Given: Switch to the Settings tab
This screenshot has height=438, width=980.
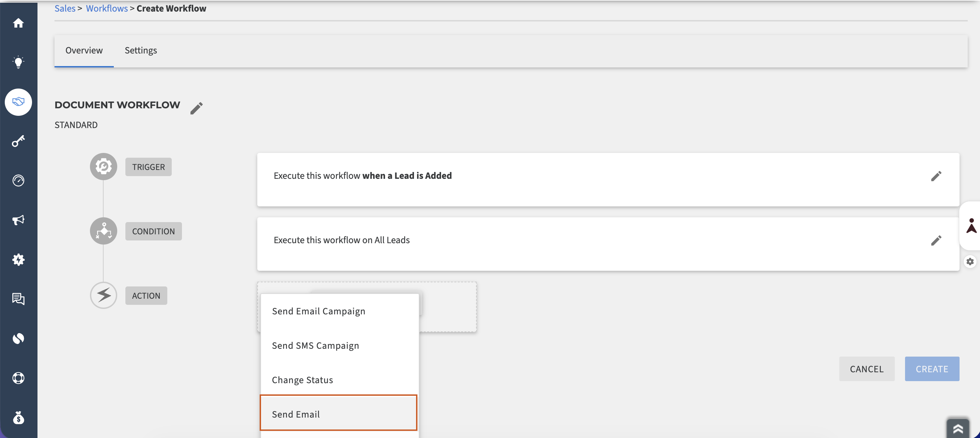Looking at the screenshot, I should [x=141, y=50].
